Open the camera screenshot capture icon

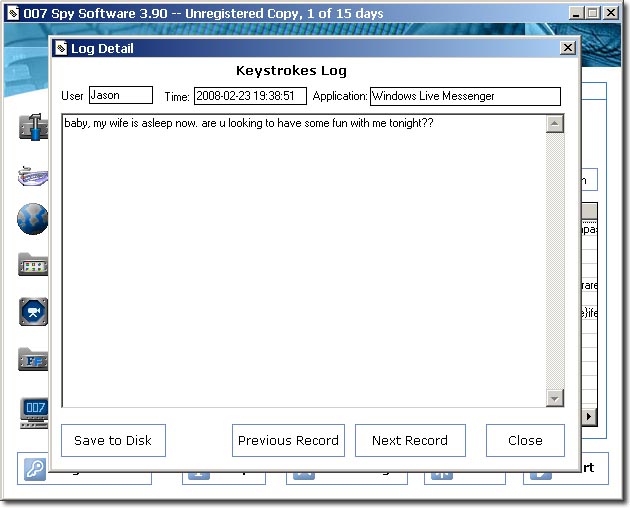pyautogui.click(x=33, y=312)
